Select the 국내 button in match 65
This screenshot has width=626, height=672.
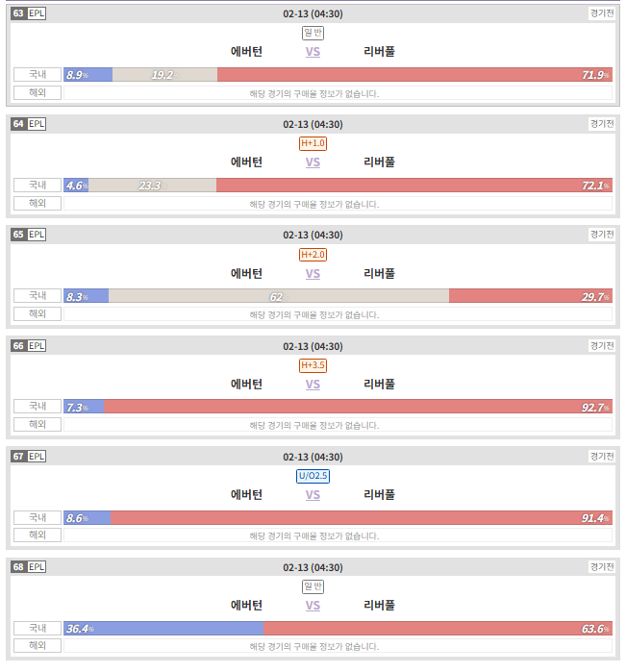click(38, 296)
